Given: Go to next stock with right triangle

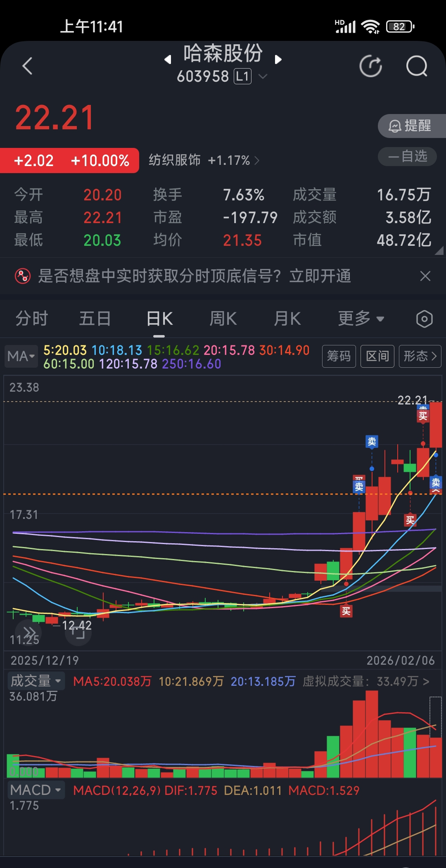Looking at the screenshot, I should click(x=278, y=59).
